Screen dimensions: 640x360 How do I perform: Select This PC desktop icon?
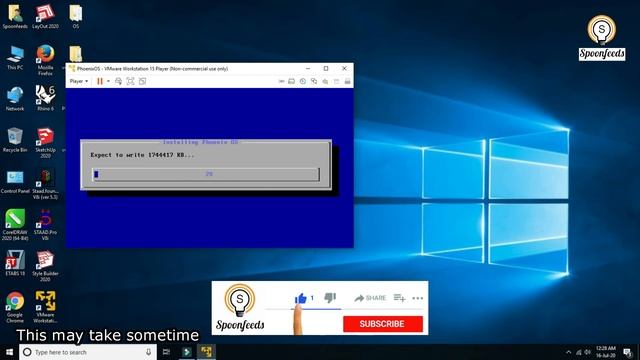[x=15, y=58]
